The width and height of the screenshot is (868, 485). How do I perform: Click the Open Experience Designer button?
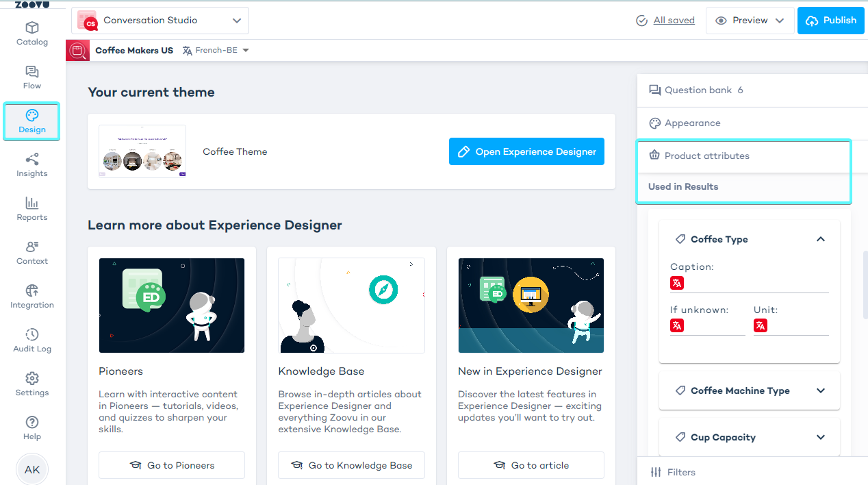click(x=526, y=151)
